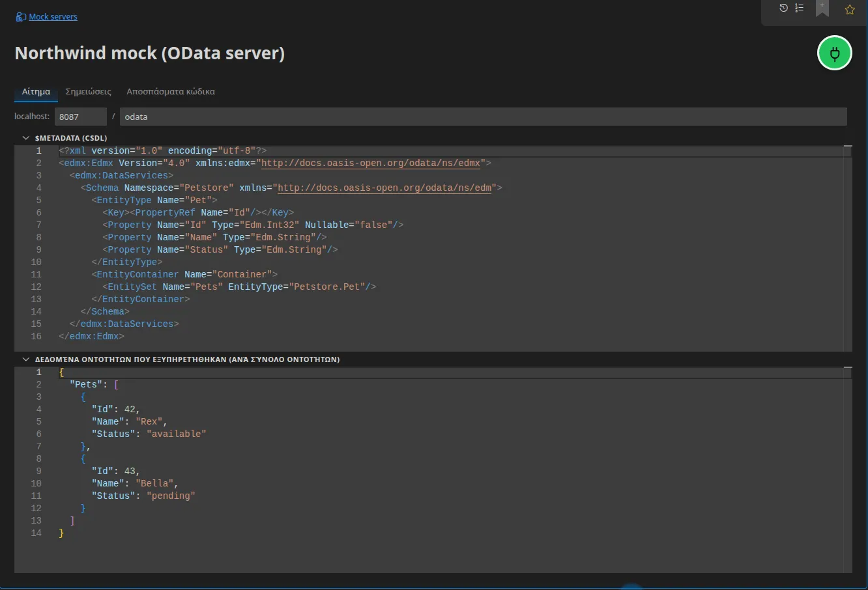Click the closing ] bracket in JSON

pyautogui.click(x=72, y=520)
